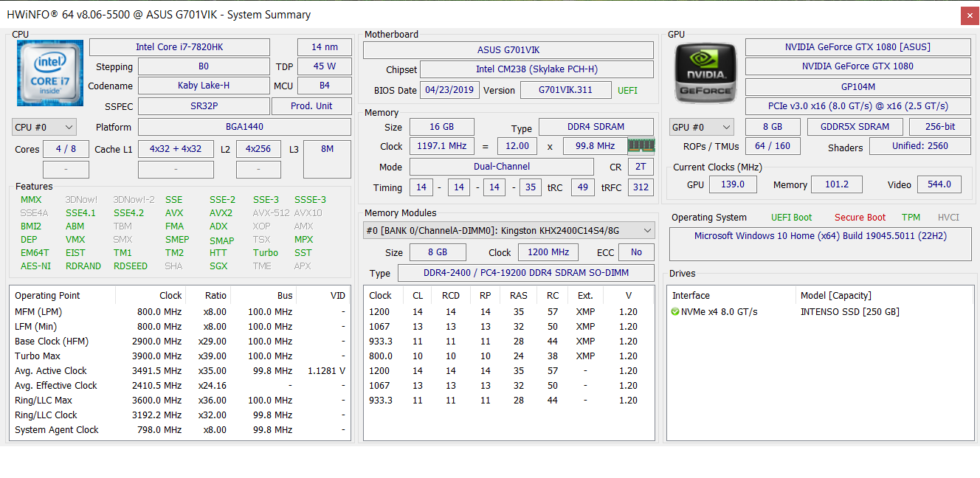The image size is (980, 478).
Task: Select the 800.0 MHz XMP timing row
Action: tap(508, 356)
